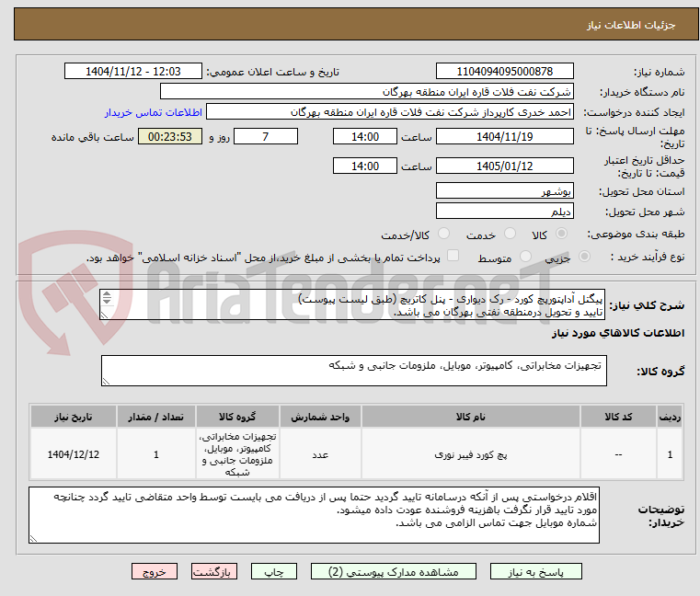The height and width of the screenshot is (596, 700).
Task: Click the price validity date 1405/01/12
Action: [x=504, y=166]
